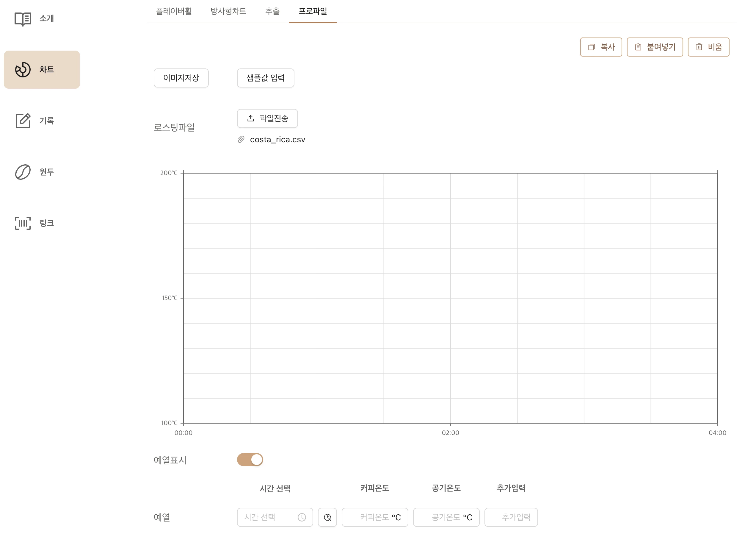
Task: Click the 소개 sidebar label
Action: pyautogui.click(x=47, y=18)
